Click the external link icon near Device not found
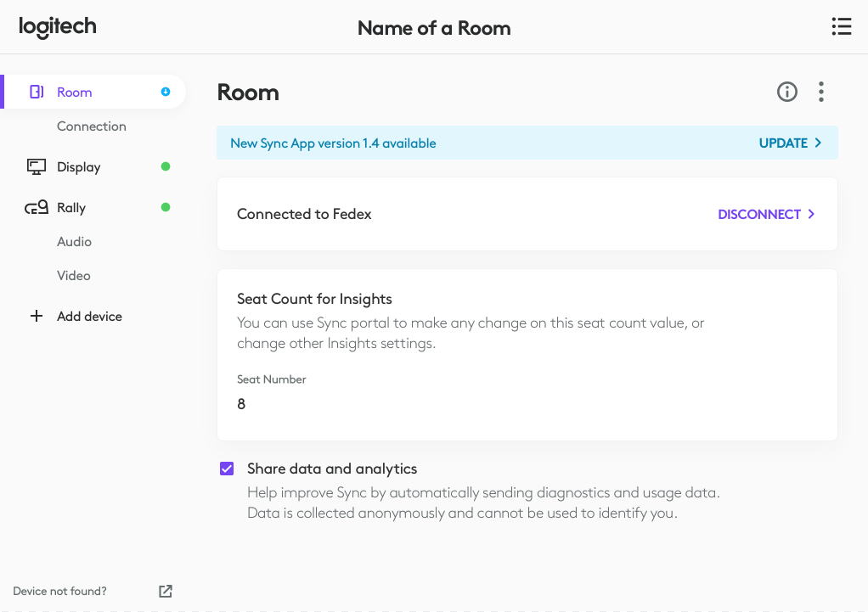The width and height of the screenshot is (868, 612). tap(165, 591)
